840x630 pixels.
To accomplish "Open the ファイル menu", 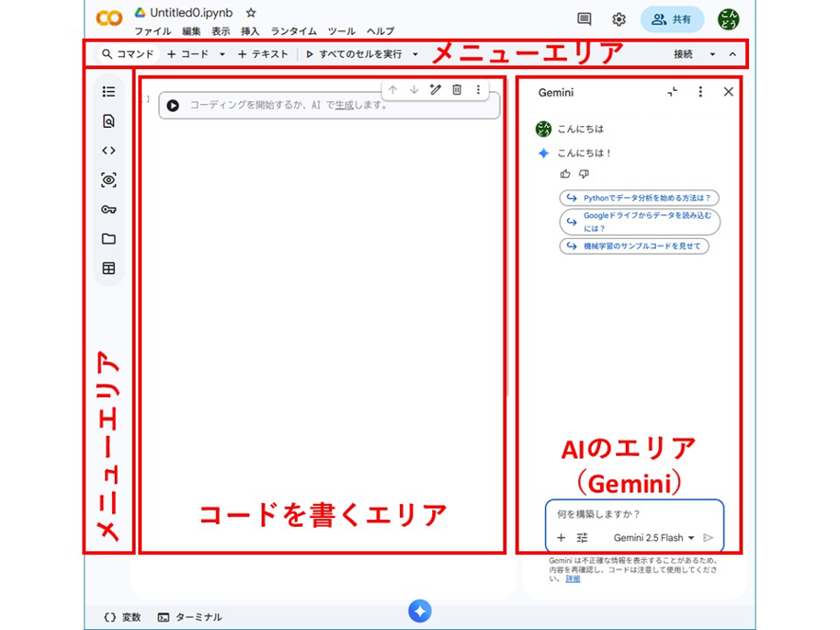I will click(153, 31).
